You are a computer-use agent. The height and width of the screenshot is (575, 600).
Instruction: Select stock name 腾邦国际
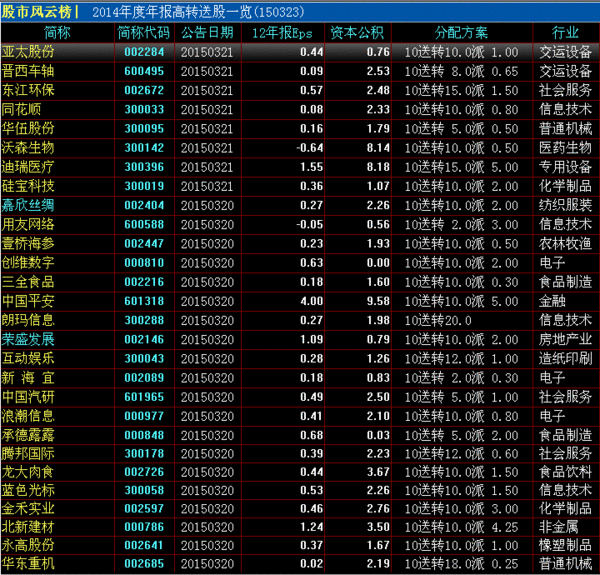click(28, 453)
